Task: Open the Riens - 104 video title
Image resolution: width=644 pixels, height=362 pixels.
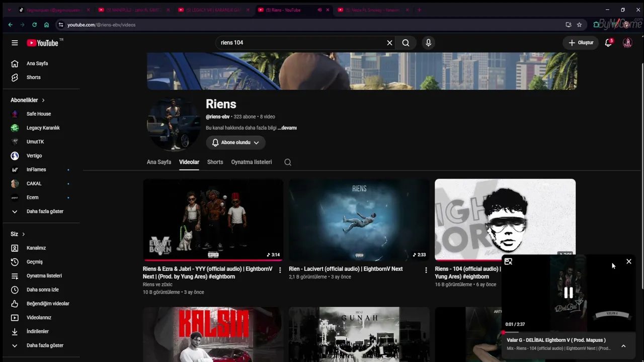Action: point(468,273)
